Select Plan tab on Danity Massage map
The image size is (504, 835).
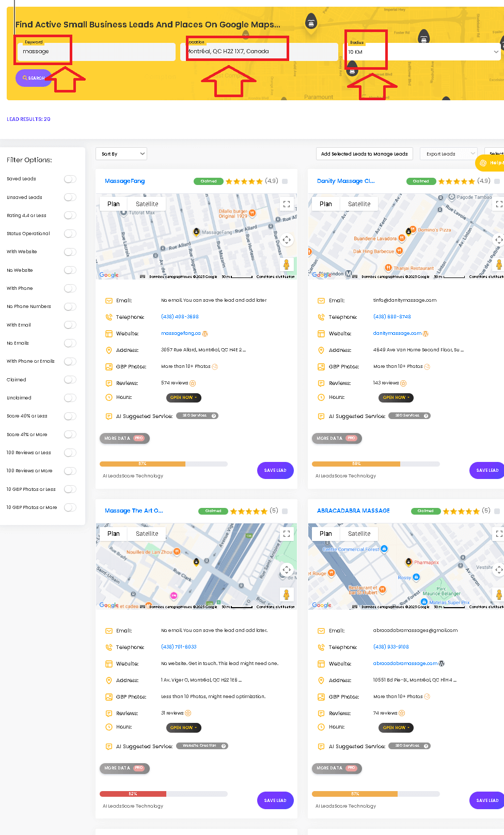(x=326, y=204)
